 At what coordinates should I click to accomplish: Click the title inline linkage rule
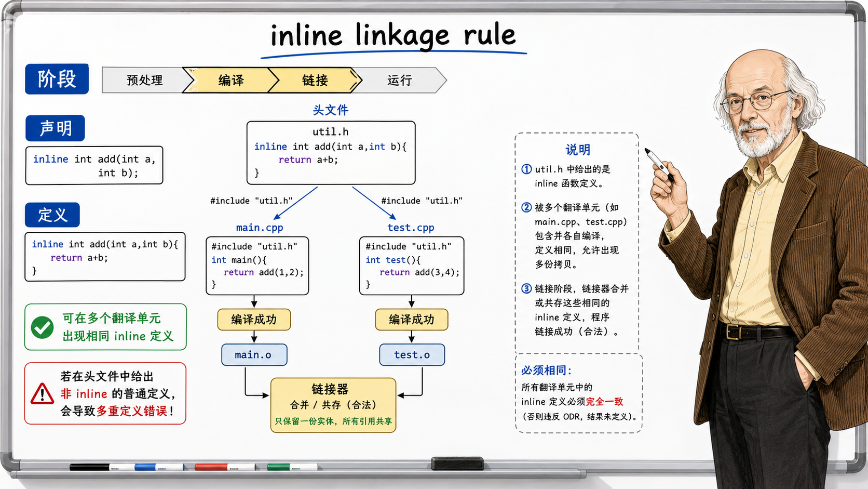[x=393, y=35]
